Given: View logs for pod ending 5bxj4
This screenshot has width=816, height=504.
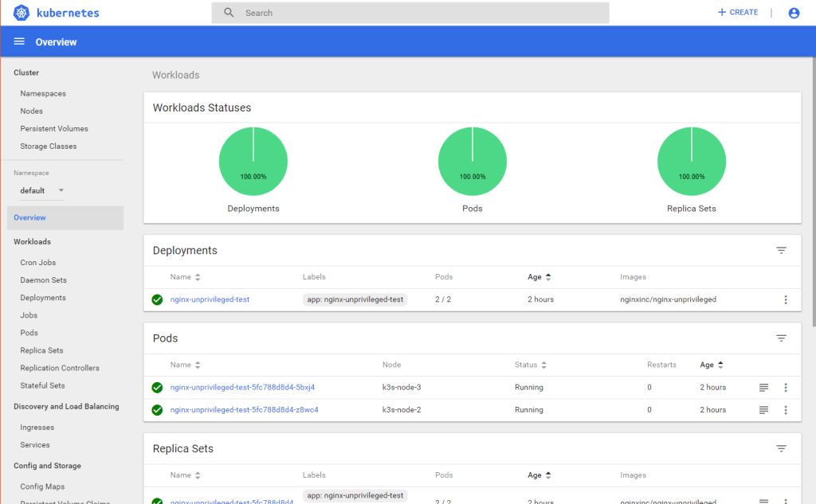Looking at the screenshot, I should (x=763, y=388).
